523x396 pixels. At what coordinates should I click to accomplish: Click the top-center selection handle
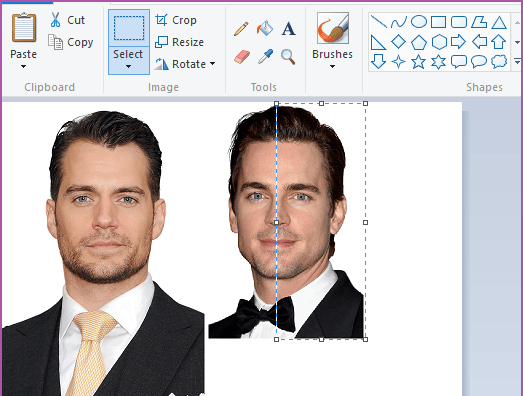pos(321,103)
